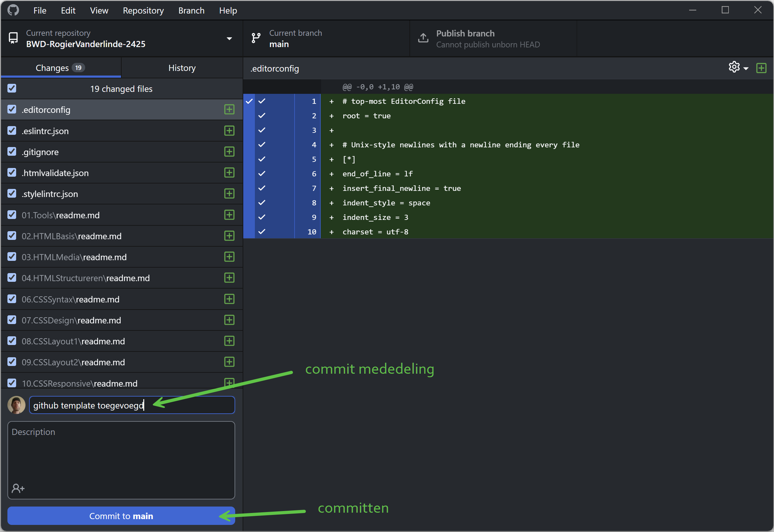The image size is (774, 532).
Task: Click the added-file icon in diff header
Action: point(761,68)
